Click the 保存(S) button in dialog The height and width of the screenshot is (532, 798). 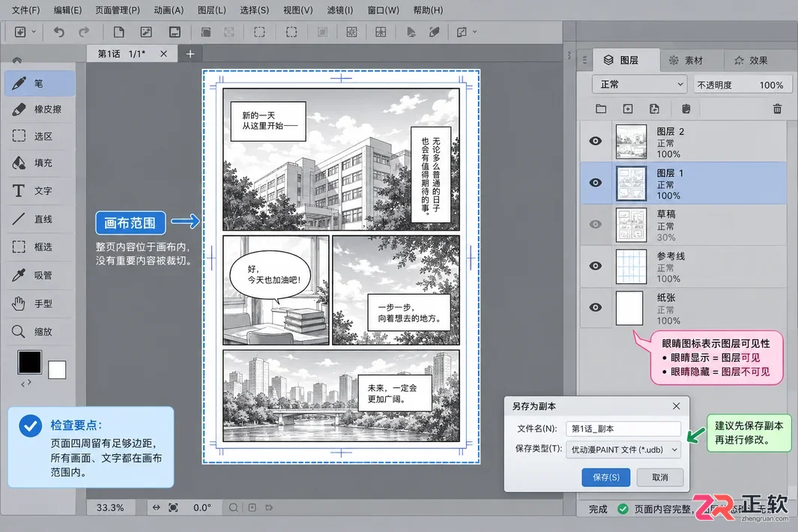coord(605,477)
